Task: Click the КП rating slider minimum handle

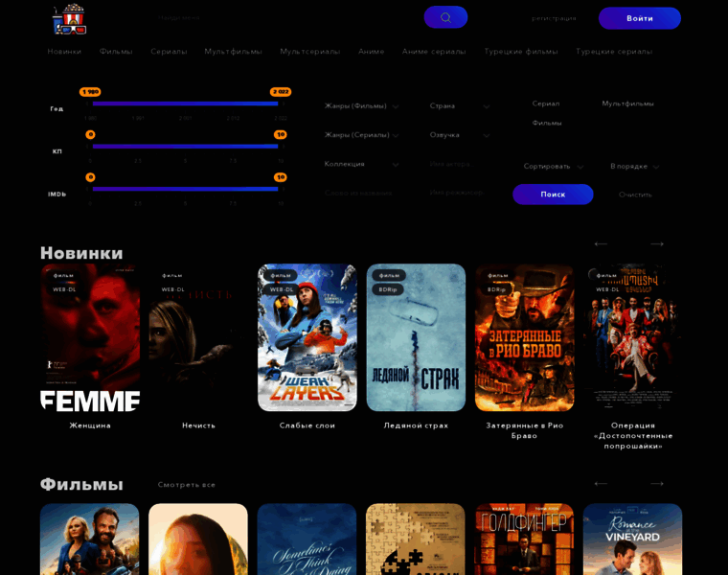Action: pos(90,135)
